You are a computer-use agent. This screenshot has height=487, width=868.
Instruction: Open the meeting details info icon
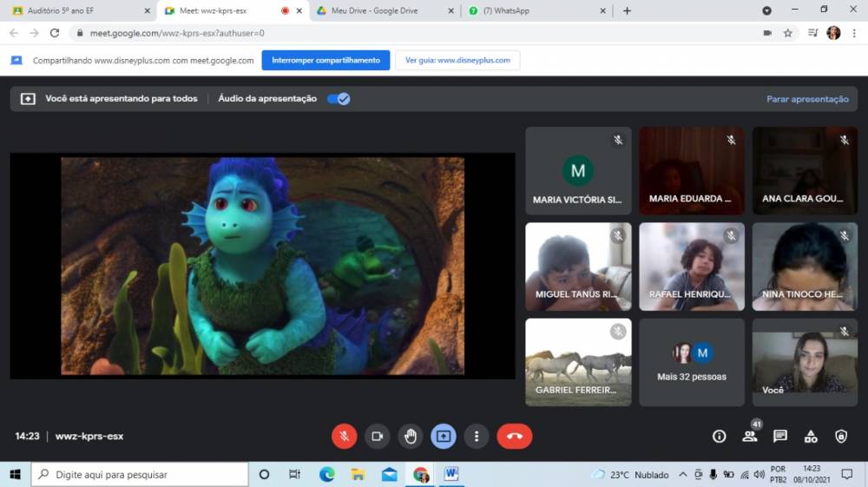click(x=719, y=436)
